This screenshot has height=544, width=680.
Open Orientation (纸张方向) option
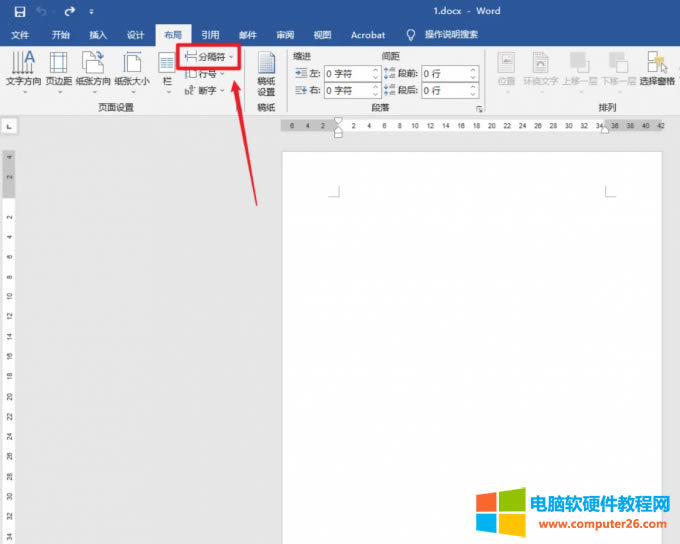(94, 68)
